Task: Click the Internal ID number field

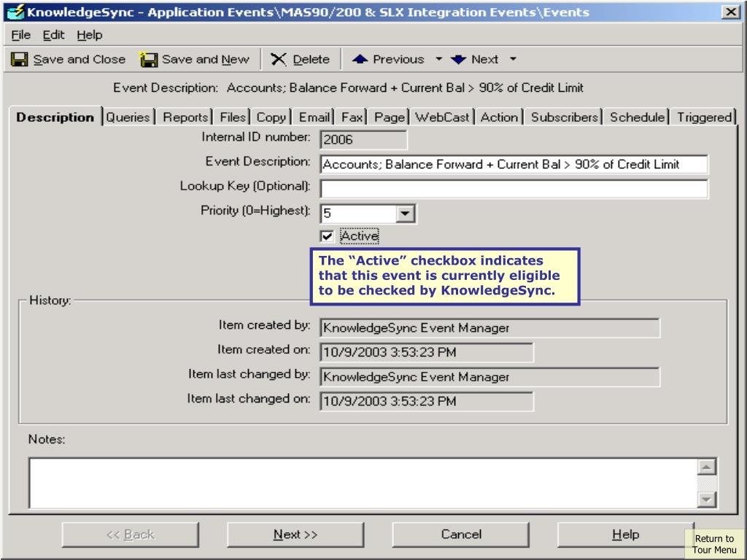Action: click(363, 139)
